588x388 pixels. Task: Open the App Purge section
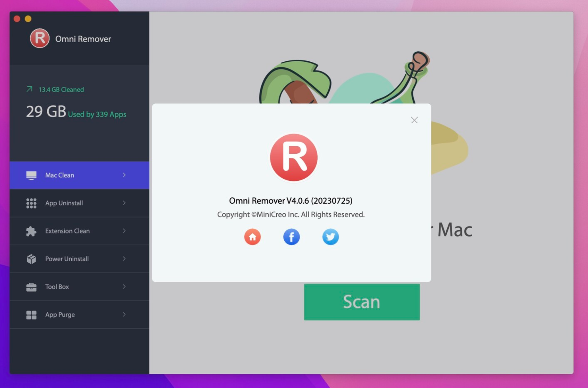(x=79, y=315)
